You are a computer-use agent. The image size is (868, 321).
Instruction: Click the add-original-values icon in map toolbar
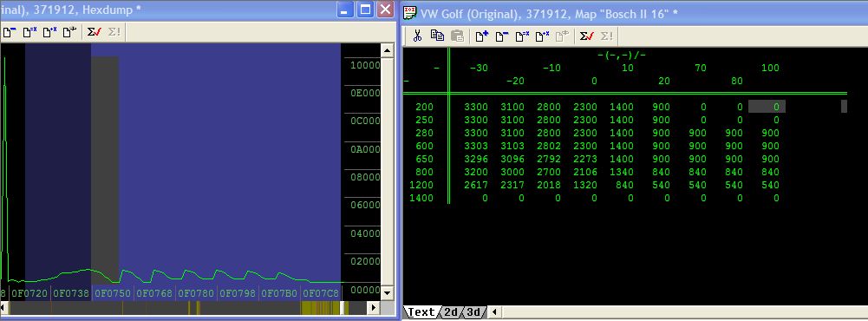[482, 36]
